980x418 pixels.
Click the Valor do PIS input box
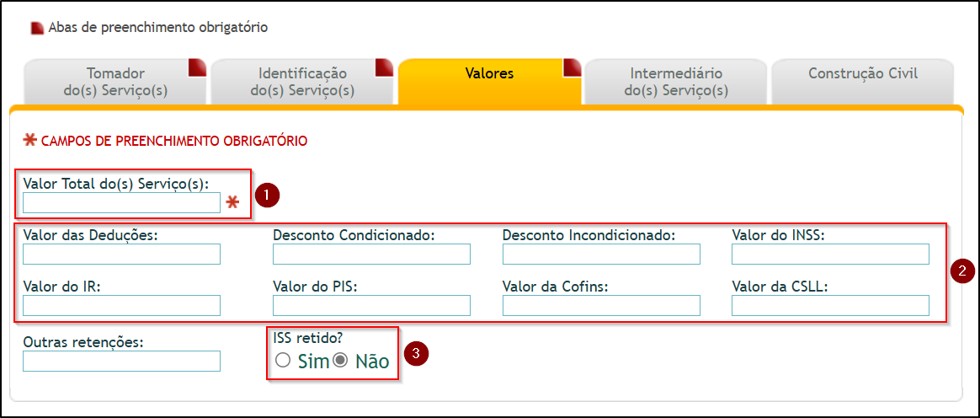pyautogui.click(x=371, y=305)
